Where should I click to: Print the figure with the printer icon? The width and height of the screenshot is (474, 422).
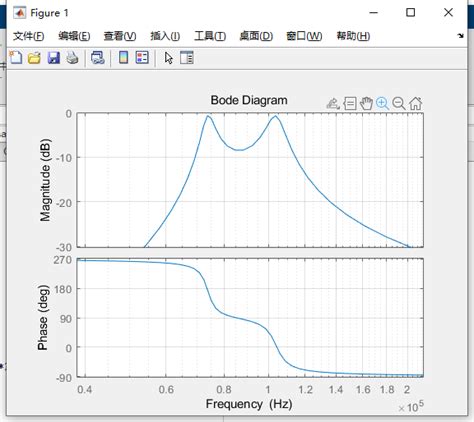pos(72,58)
